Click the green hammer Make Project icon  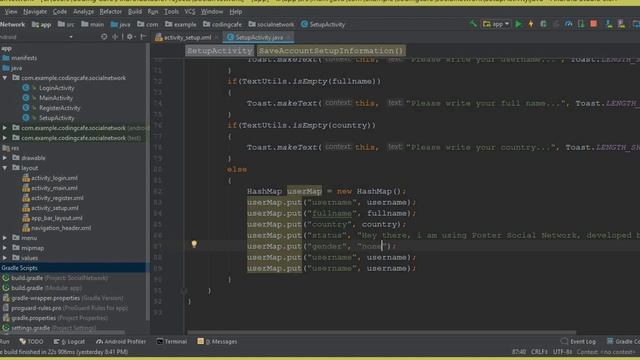[473, 24]
